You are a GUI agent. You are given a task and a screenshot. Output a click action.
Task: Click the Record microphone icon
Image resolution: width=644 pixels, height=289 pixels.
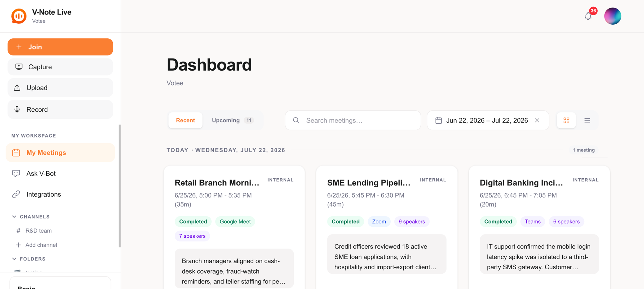click(x=17, y=110)
